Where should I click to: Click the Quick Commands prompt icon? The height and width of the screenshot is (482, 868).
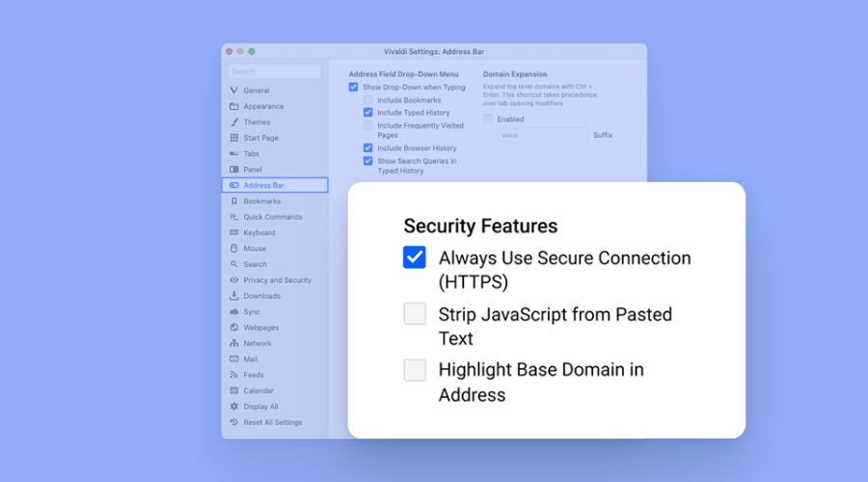(234, 217)
